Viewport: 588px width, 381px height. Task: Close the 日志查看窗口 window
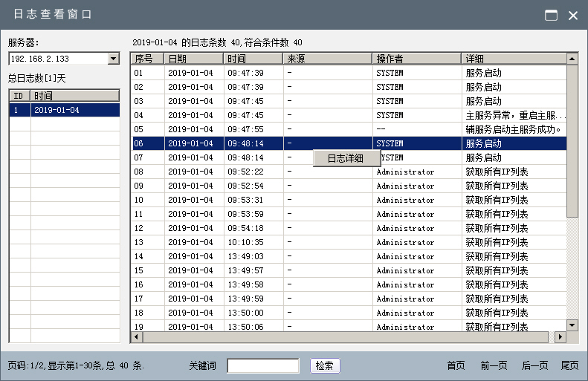(x=573, y=15)
